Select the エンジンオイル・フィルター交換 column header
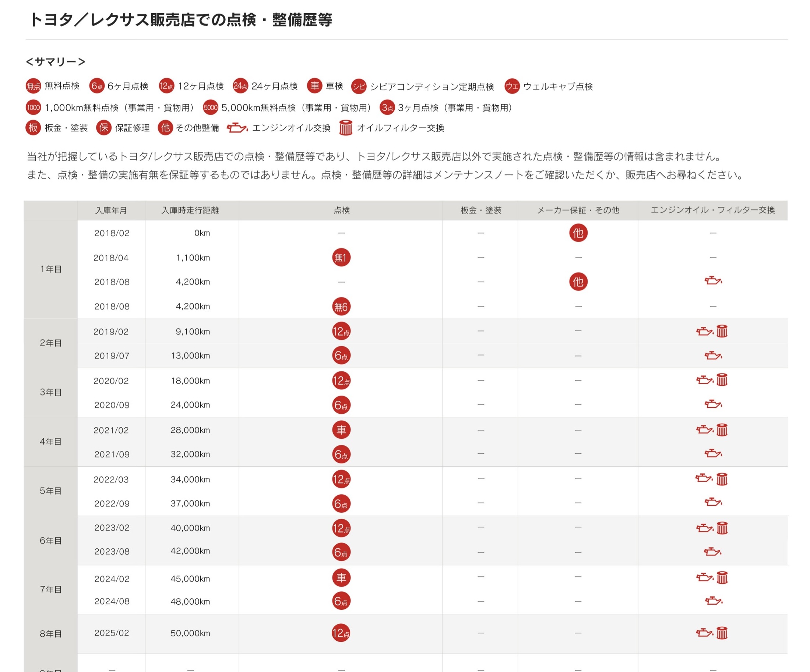810x672 pixels. 712,211
